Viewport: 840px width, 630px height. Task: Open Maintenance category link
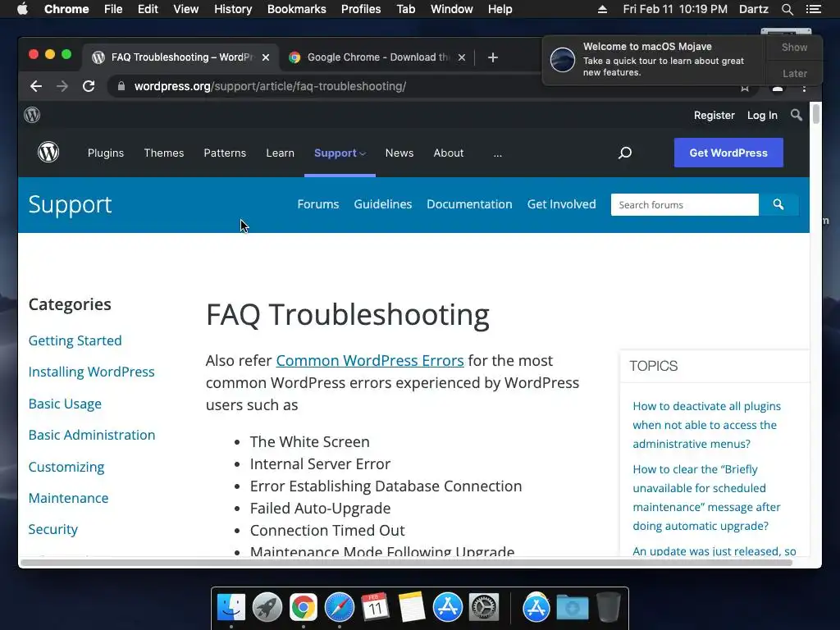click(68, 498)
